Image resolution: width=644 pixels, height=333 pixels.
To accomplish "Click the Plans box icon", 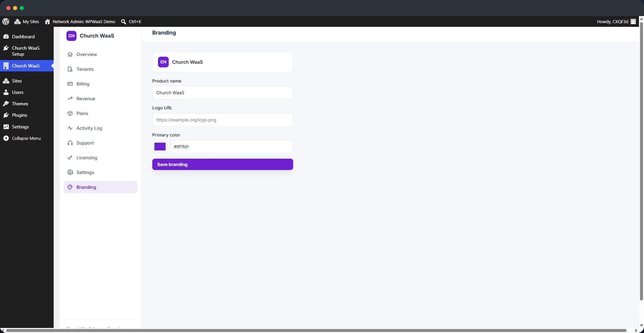I will click(x=70, y=113).
